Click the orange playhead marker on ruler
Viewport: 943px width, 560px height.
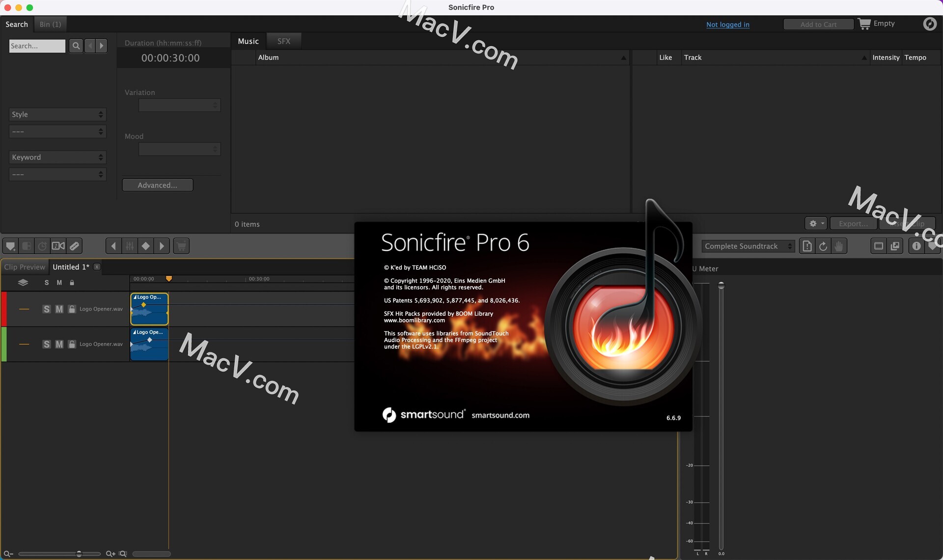[169, 278]
